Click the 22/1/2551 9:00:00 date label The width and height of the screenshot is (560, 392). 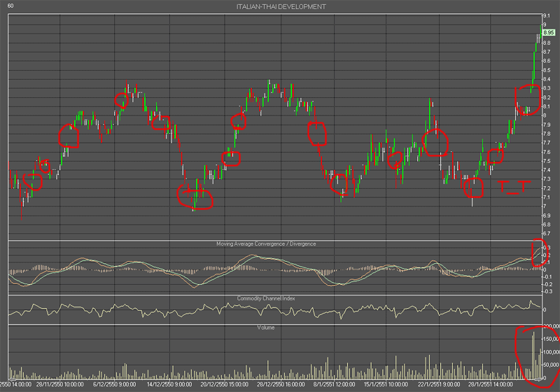[439, 384]
